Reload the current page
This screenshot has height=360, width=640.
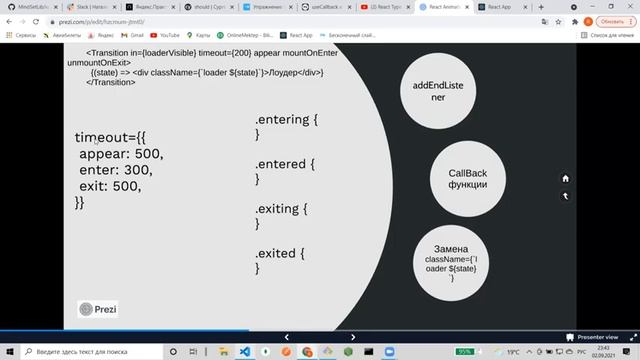(x=36, y=22)
